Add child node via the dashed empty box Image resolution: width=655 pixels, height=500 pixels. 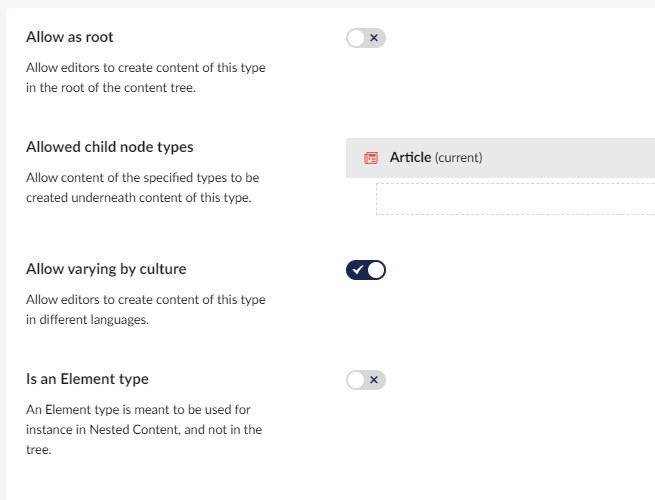(x=515, y=199)
